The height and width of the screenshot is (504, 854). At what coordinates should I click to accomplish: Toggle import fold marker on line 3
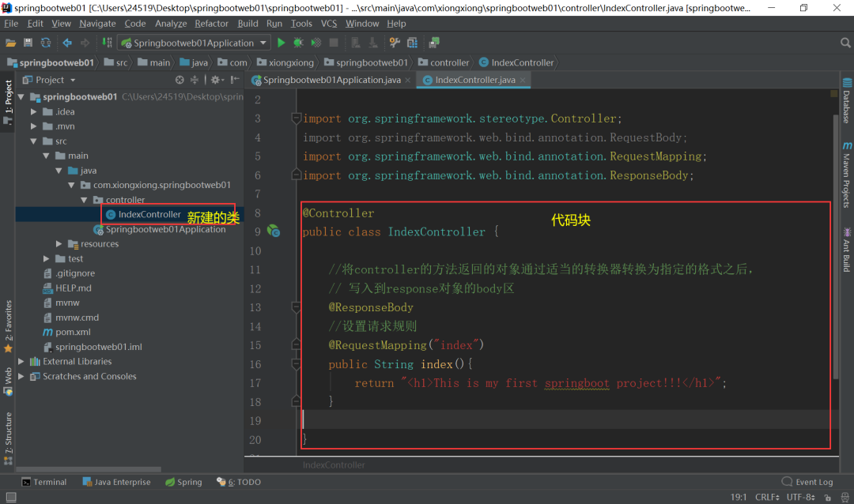click(x=297, y=118)
